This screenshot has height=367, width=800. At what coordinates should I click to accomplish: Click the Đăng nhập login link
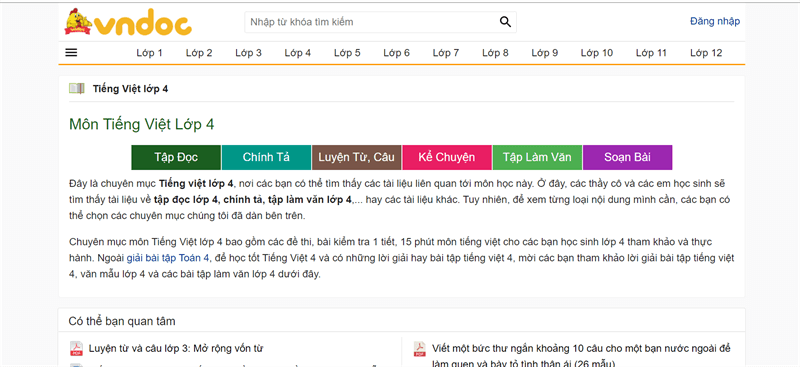point(715,21)
